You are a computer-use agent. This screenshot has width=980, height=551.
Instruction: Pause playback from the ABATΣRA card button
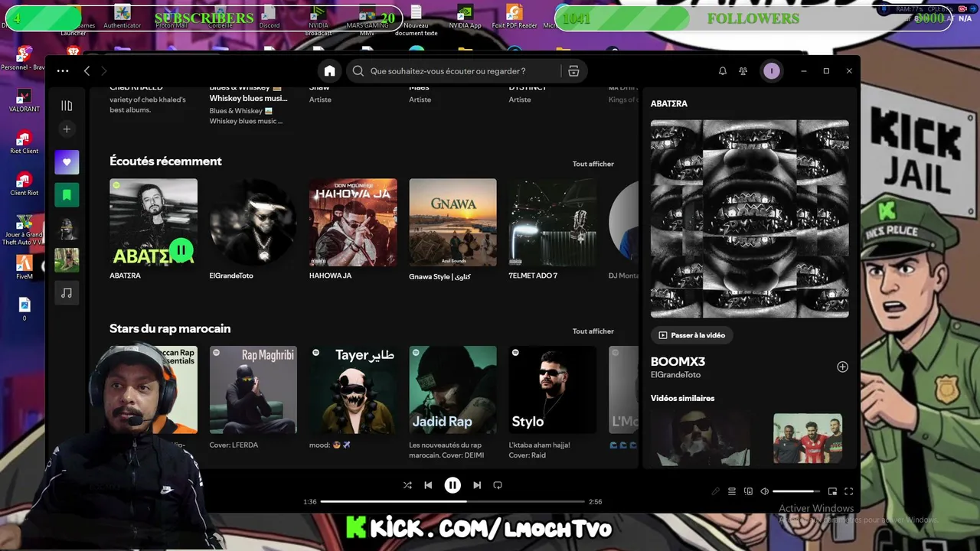(x=181, y=249)
